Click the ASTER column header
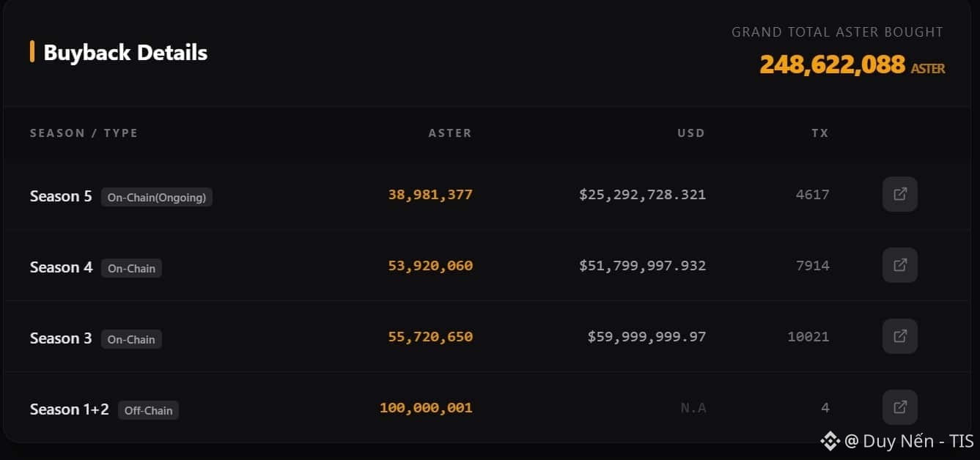Viewport: 980px width, 460px height. pyautogui.click(x=450, y=133)
